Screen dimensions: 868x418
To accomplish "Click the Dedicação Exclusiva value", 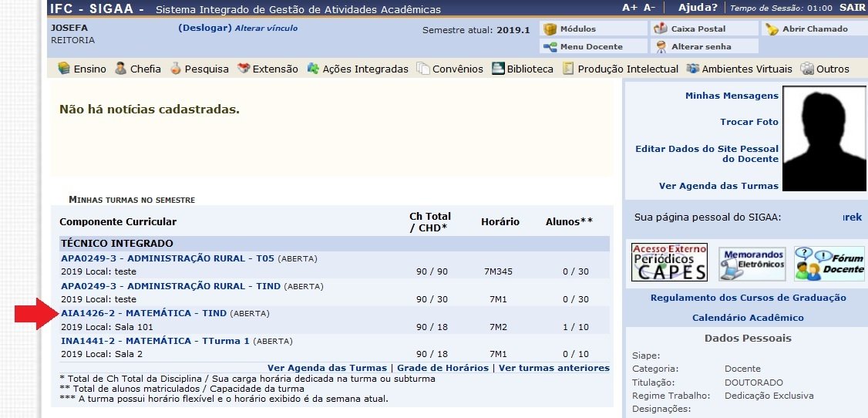I will (x=769, y=396).
